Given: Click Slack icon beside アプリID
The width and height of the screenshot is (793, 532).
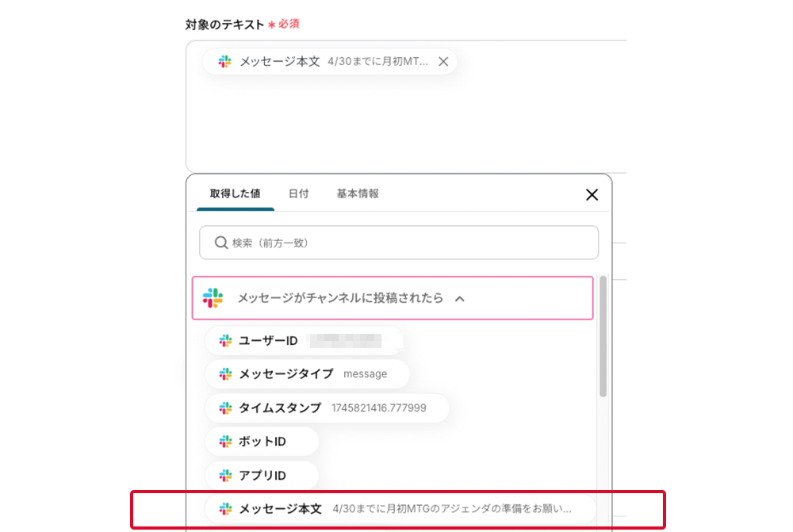Looking at the screenshot, I should [x=226, y=476].
